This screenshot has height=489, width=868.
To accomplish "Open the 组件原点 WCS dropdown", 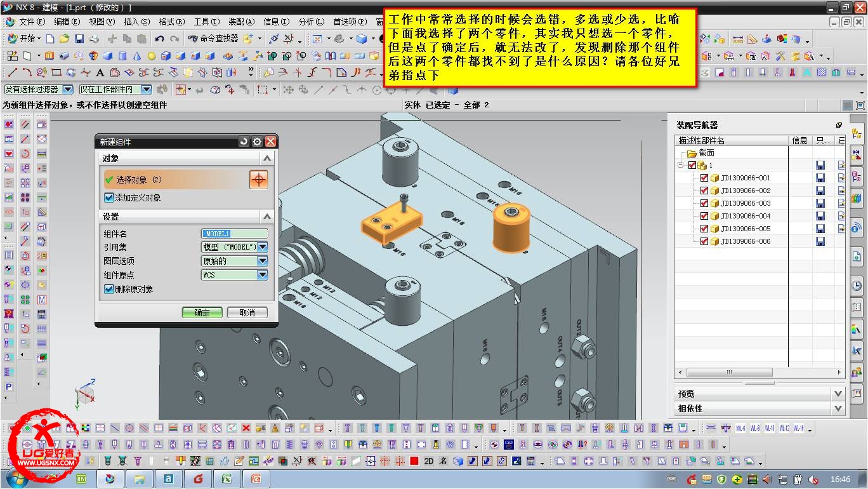I will click(x=263, y=275).
